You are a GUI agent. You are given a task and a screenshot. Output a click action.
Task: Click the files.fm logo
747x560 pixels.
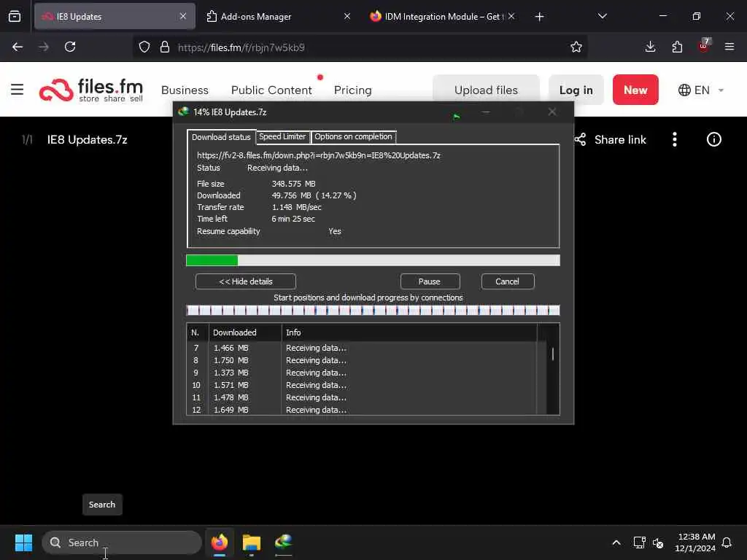[91, 90]
